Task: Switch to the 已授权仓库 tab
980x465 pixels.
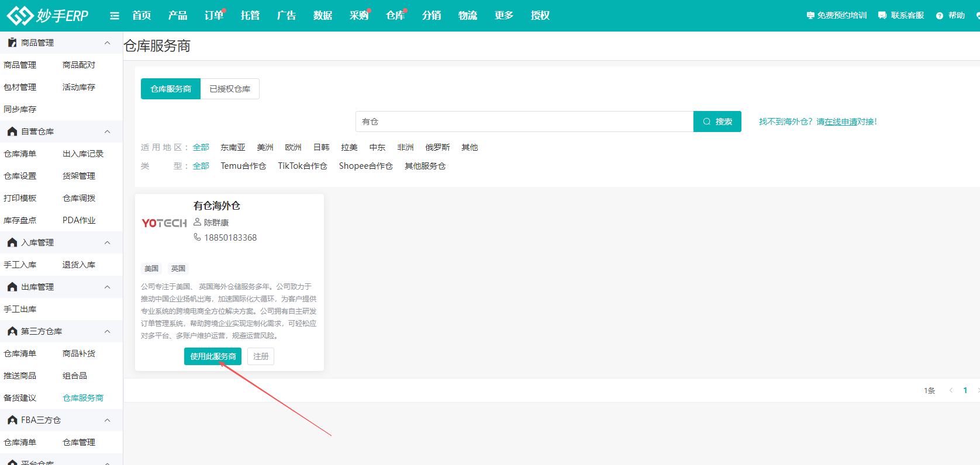Action: (x=230, y=89)
